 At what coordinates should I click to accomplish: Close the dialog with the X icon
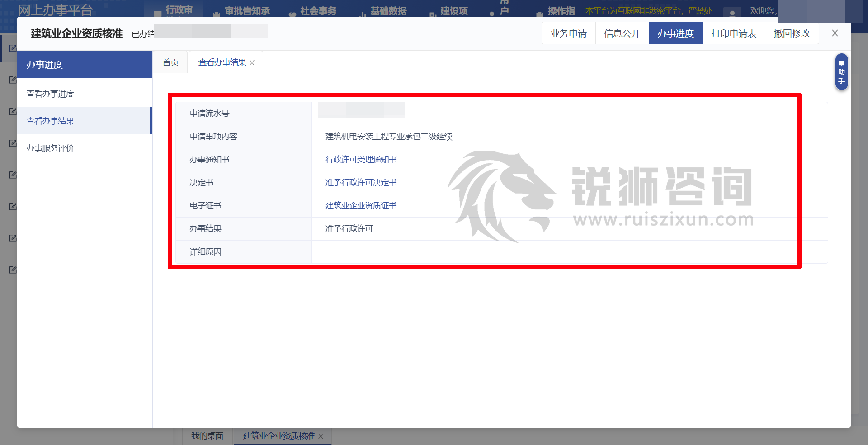coord(835,33)
